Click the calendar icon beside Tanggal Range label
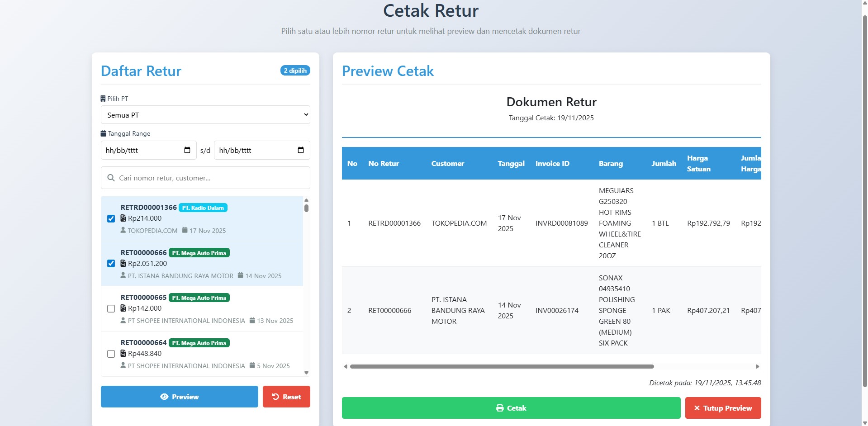The image size is (868, 426). tap(103, 133)
